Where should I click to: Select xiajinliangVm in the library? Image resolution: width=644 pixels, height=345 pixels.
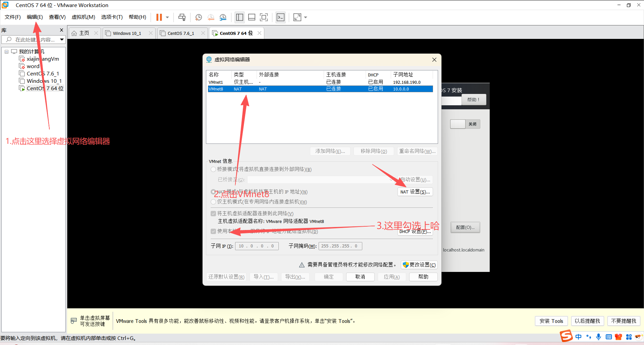click(40, 59)
